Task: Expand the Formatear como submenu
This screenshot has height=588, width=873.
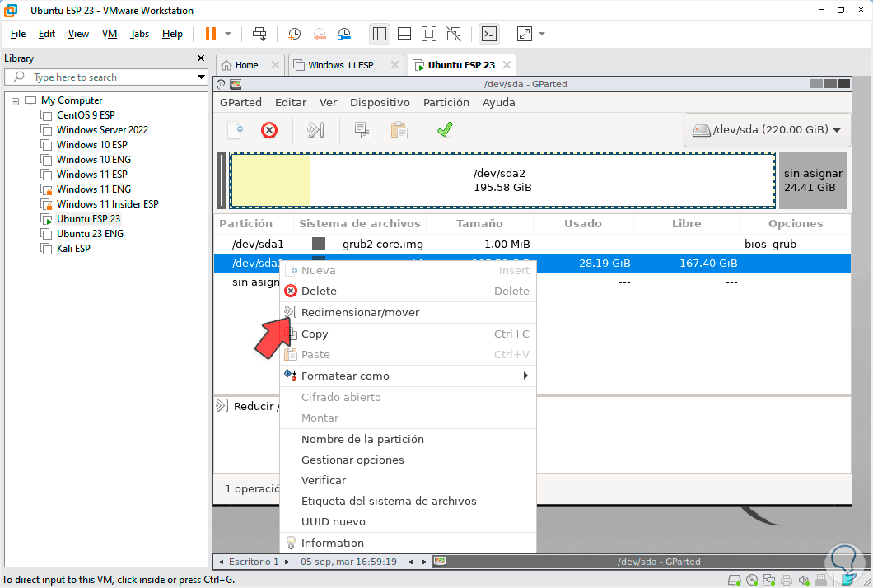Action: click(x=408, y=376)
